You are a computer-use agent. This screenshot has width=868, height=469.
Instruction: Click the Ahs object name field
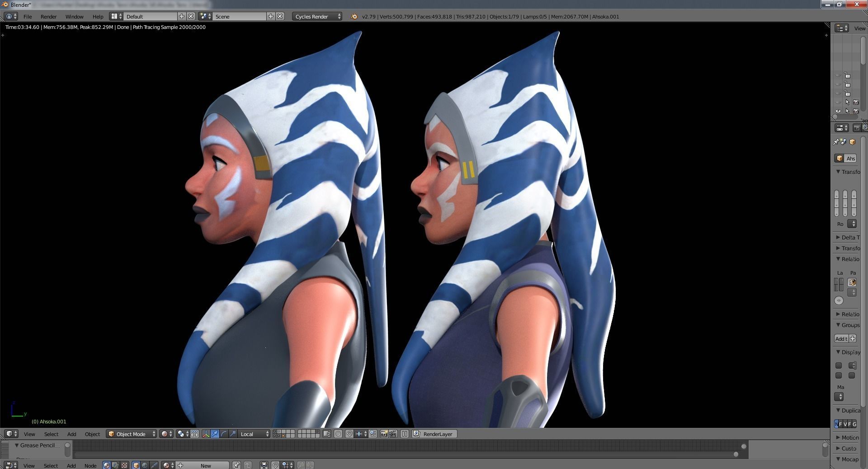point(851,158)
